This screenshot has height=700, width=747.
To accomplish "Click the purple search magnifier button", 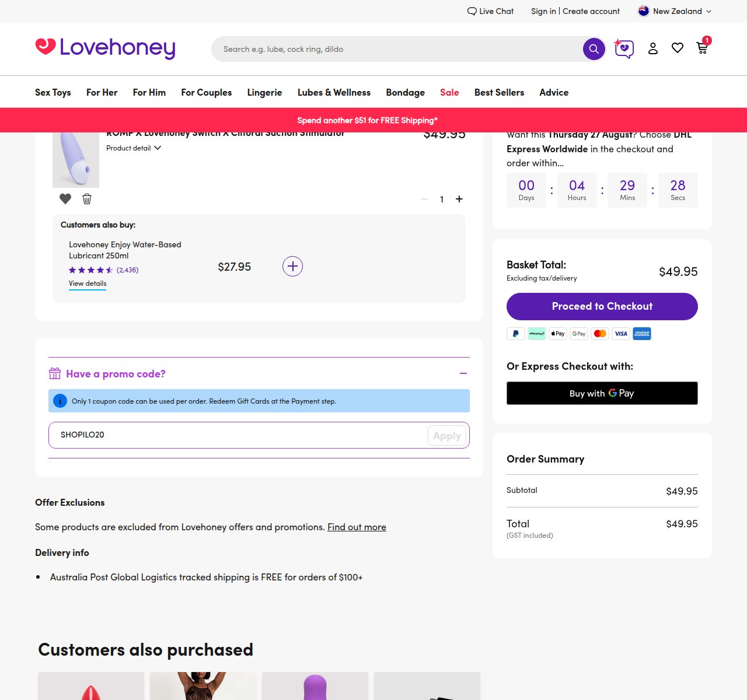I will click(x=594, y=49).
